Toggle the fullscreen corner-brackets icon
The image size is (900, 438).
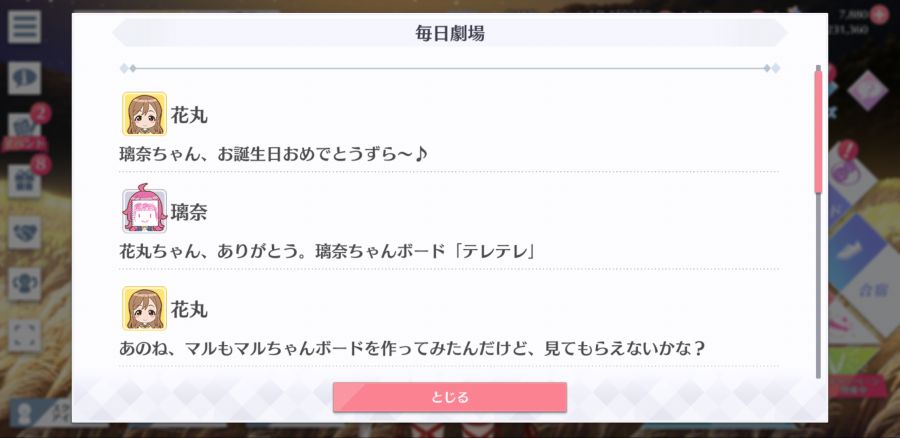[x=24, y=336]
